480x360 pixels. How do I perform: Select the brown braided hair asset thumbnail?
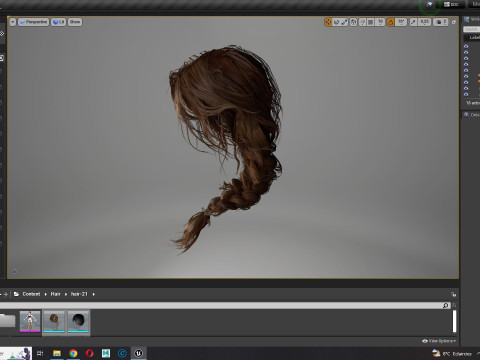[x=54, y=321]
